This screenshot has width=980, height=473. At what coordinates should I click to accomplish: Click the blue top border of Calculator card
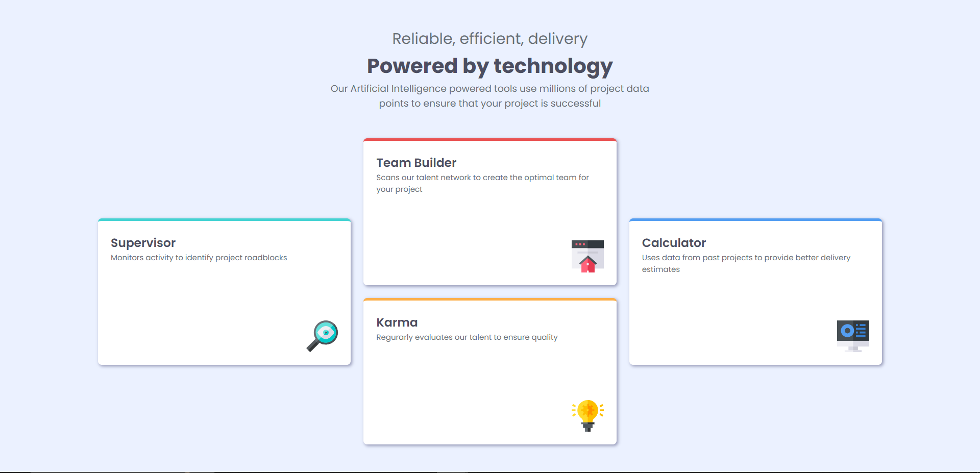(x=755, y=220)
